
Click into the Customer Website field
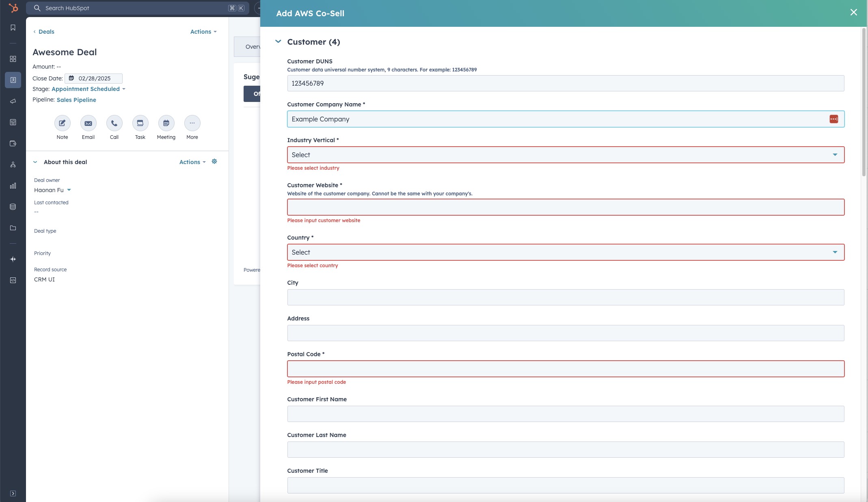coord(565,207)
